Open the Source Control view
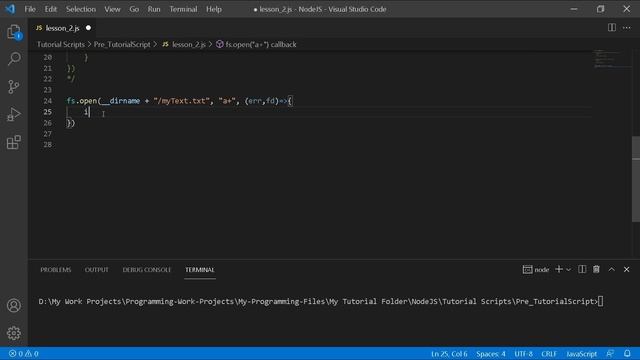Viewport: 640px width, 360px height. pos(14,87)
